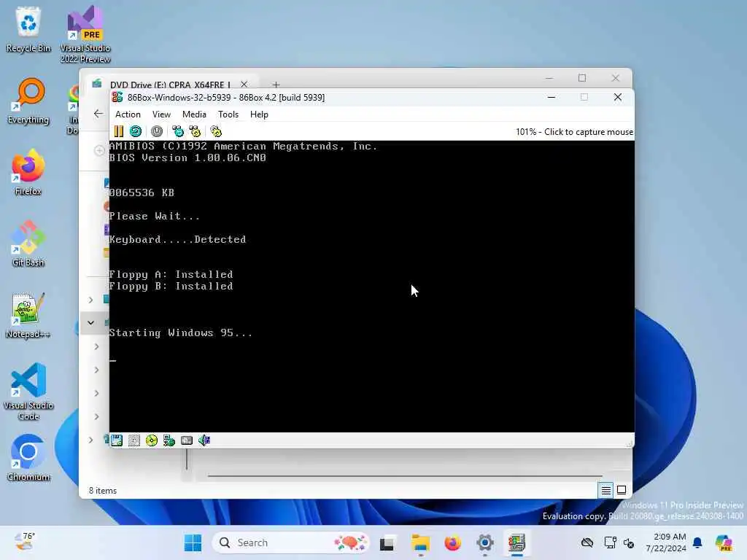This screenshot has width=747, height=560.
Task: Open the Tools menu
Action: coord(228,114)
